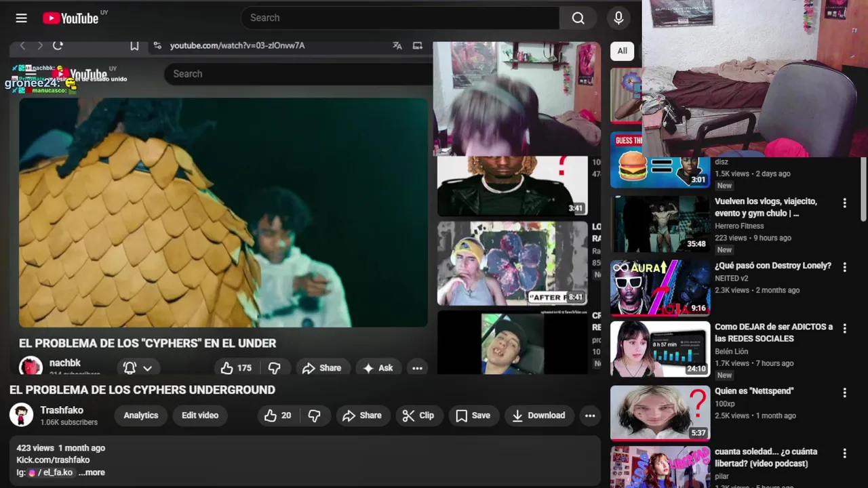
Task: Click the embedded browser forward arrow
Action: pyautogui.click(x=40, y=45)
